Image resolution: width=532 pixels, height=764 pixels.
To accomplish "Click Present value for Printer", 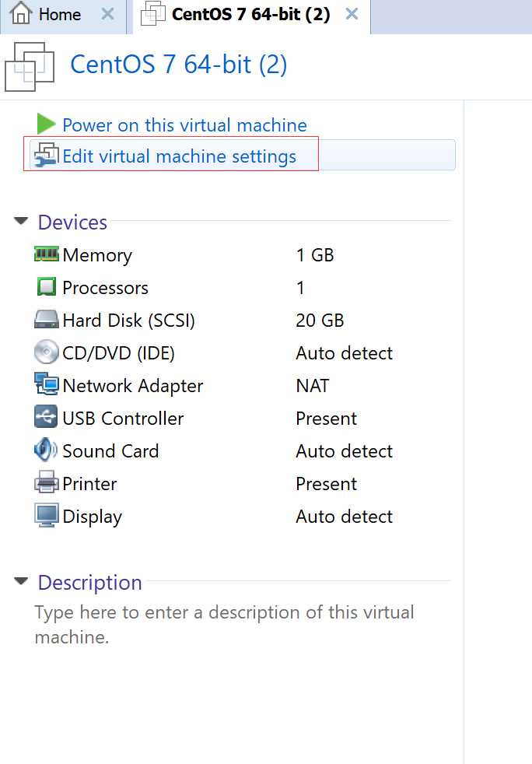I will click(x=326, y=483).
